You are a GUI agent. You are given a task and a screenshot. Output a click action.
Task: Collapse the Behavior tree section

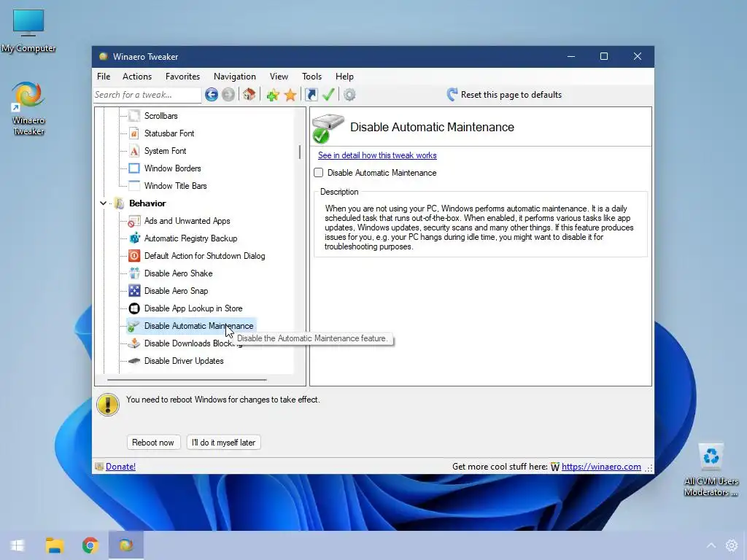pos(103,203)
